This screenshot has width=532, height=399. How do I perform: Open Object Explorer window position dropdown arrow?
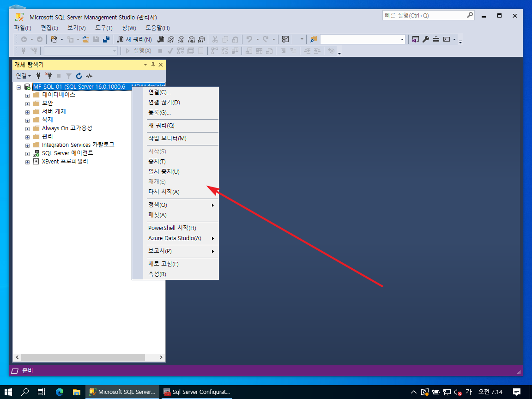point(145,65)
